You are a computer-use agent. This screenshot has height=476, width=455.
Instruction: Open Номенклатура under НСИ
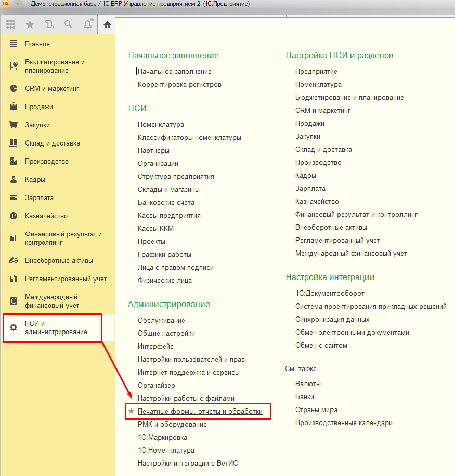[x=161, y=124]
